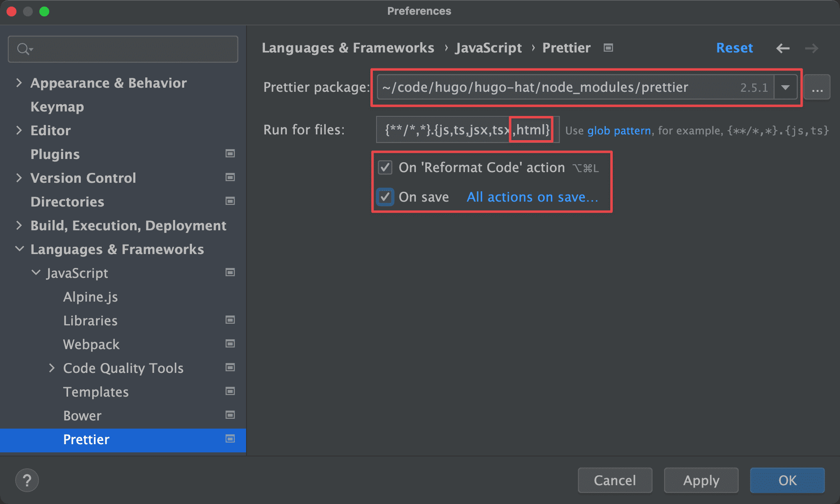Click the search magnifier icon in settings search
Viewport: 840px width, 504px height.
[x=24, y=49]
